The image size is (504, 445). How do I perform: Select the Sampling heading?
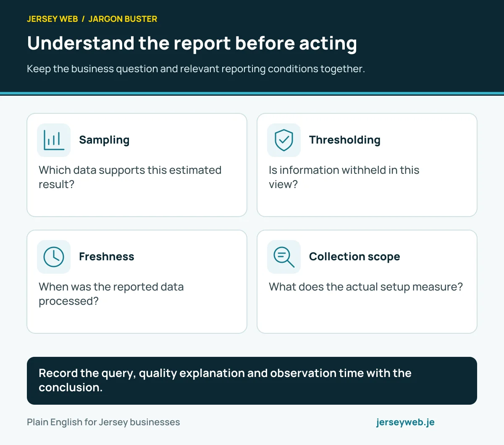coord(104,140)
